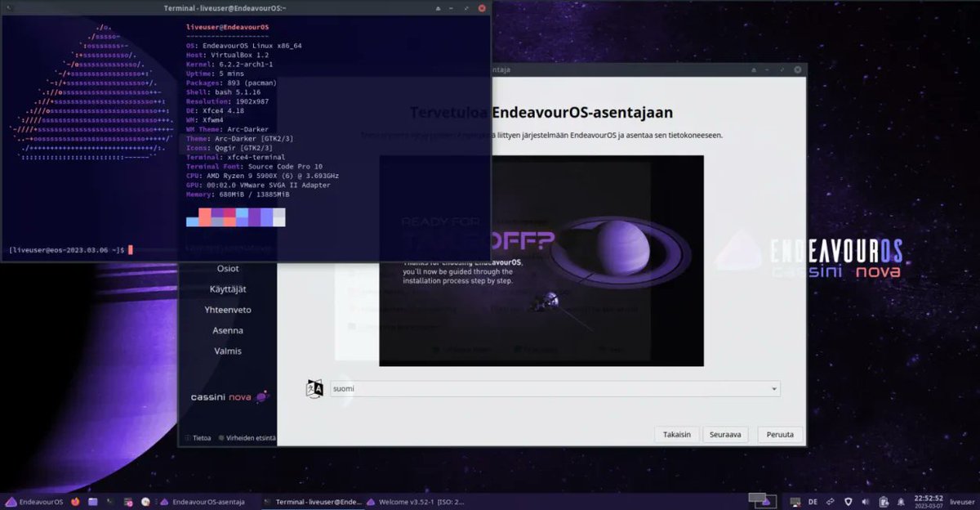Click the Saturn welcome image in installer

[x=541, y=261]
